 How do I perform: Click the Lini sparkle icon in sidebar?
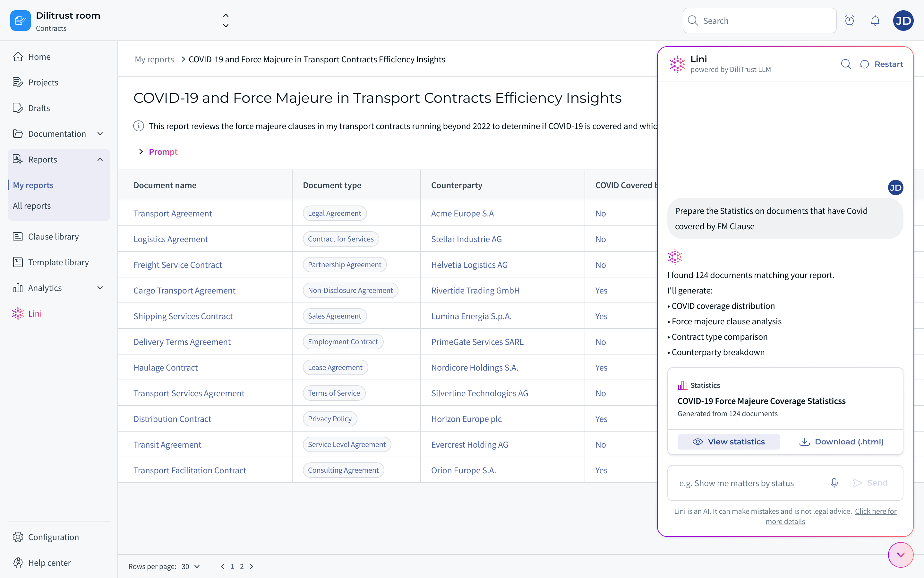[x=18, y=313]
